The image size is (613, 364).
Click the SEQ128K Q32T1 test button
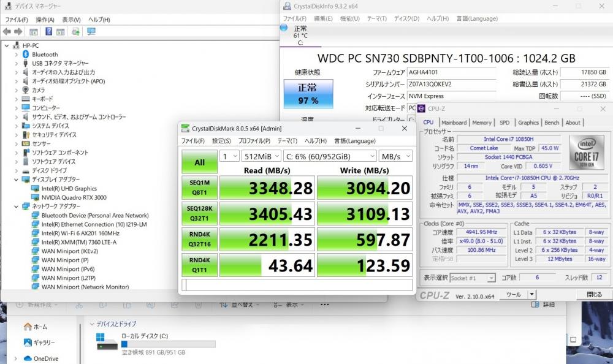(199, 214)
